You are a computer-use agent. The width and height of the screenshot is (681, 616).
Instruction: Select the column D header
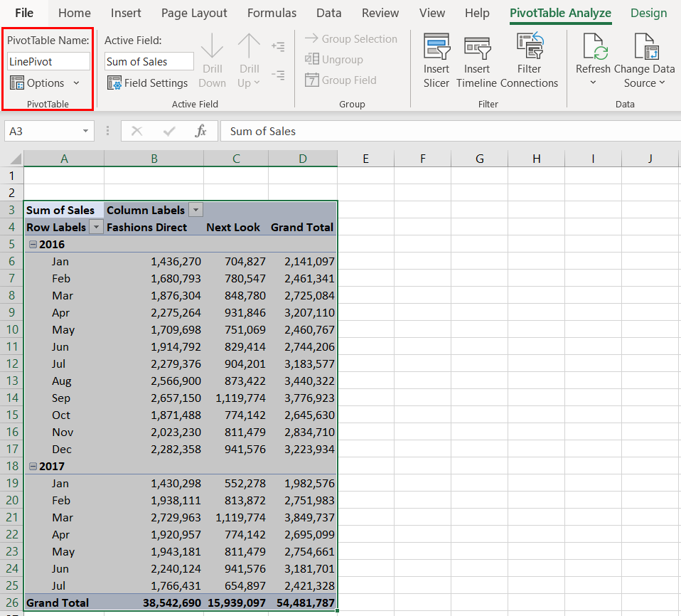302,159
